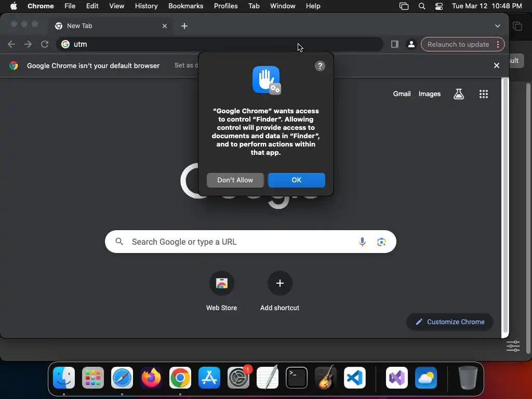Click the Search Google or type a URL box
The image size is (532, 399).
(250, 242)
